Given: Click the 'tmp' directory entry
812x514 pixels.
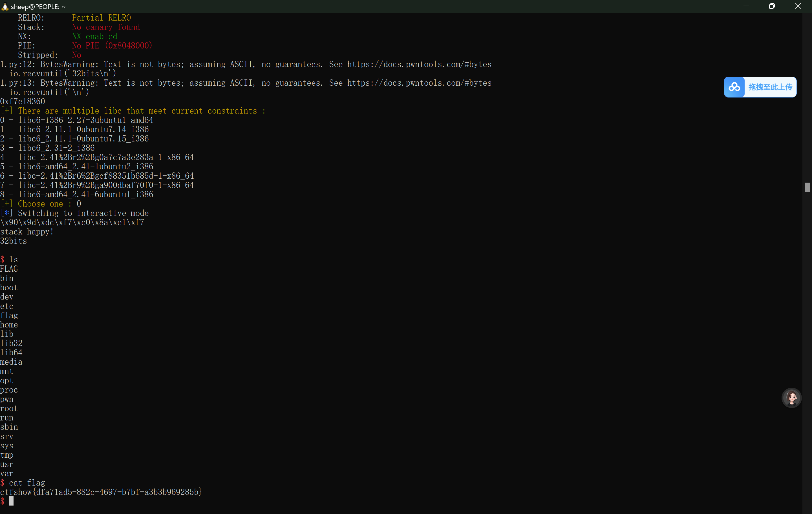Looking at the screenshot, I should pos(7,455).
